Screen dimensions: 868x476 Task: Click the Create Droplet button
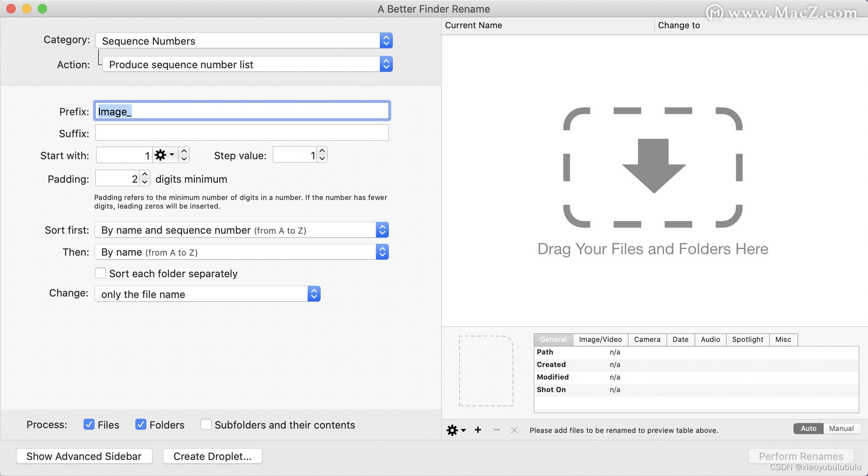click(x=212, y=456)
